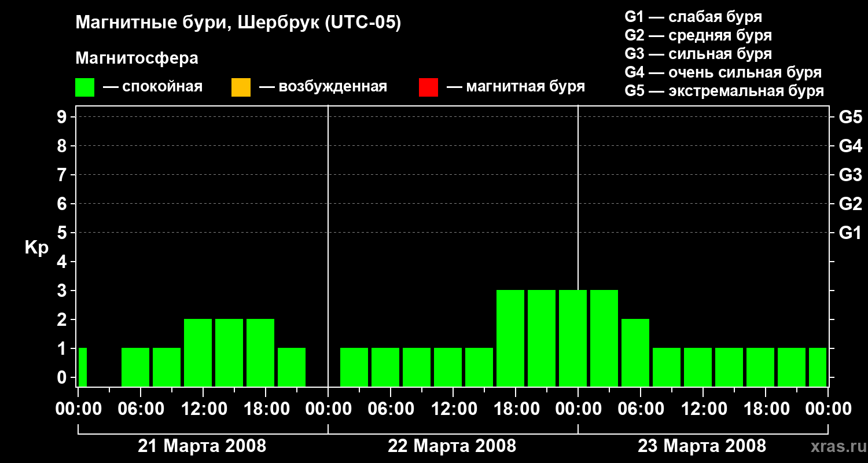Click the red 'магнитная буря' legend swatch
Screen dimensions: 868x463
tap(428, 87)
